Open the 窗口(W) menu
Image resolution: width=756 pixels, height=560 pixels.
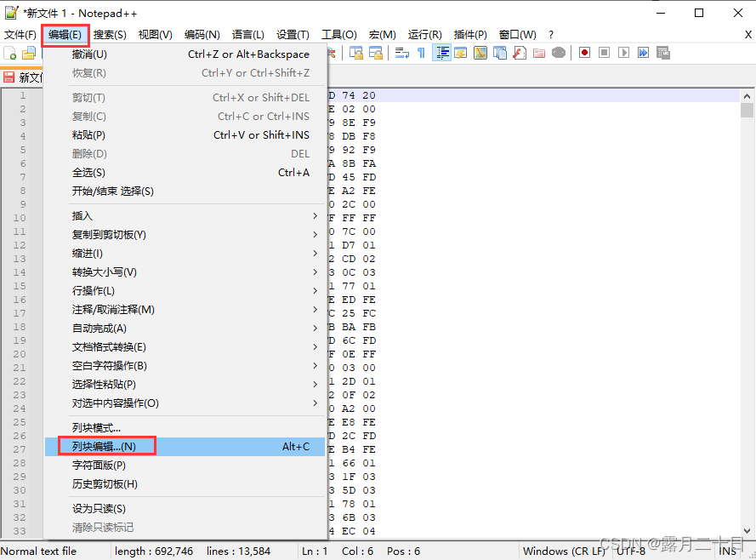point(517,35)
